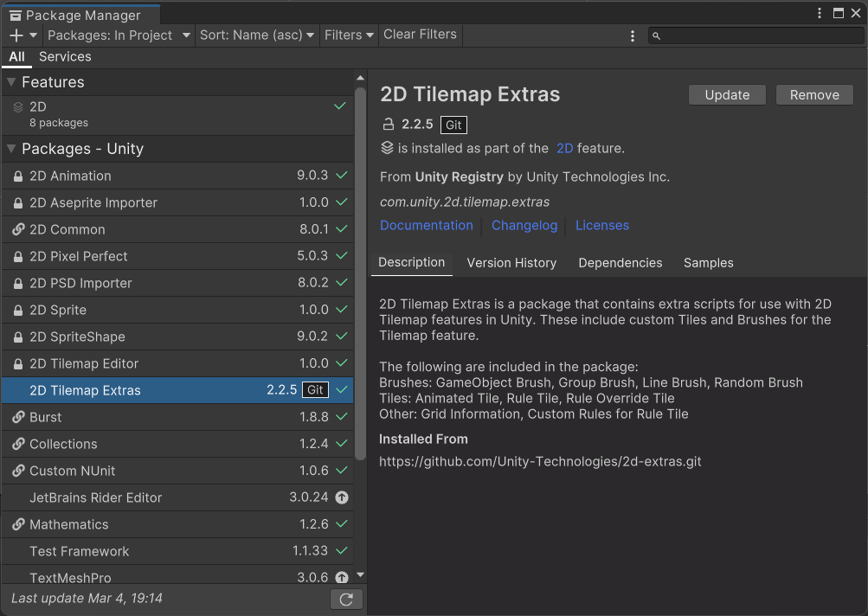868x616 pixels.
Task: Open the Filters dropdown
Action: pyautogui.click(x=349, y=35)
